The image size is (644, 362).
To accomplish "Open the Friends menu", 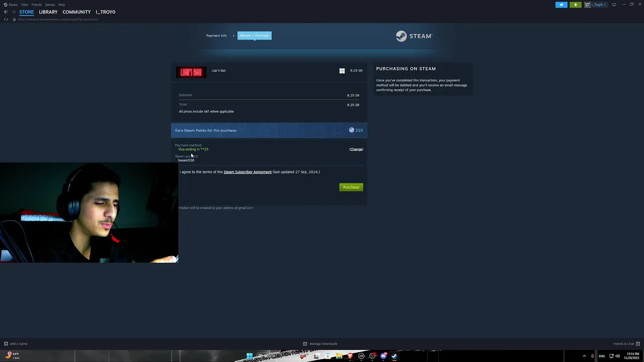I will [36, 5].
